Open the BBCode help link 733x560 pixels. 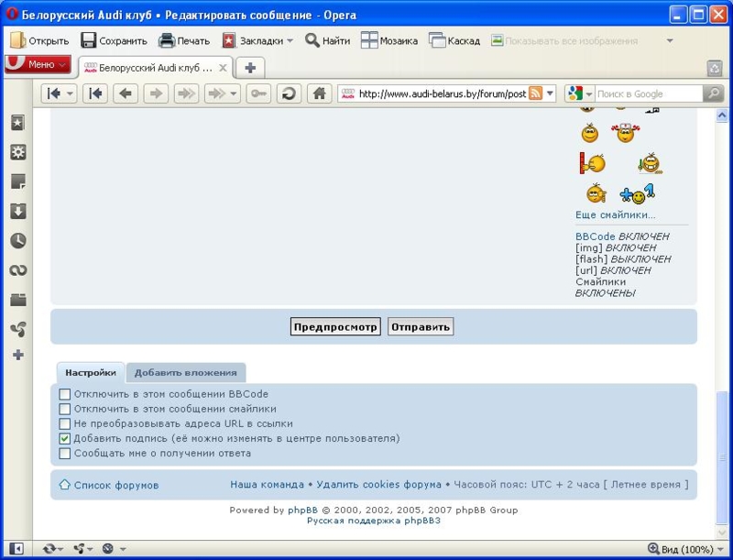point(595,236)
